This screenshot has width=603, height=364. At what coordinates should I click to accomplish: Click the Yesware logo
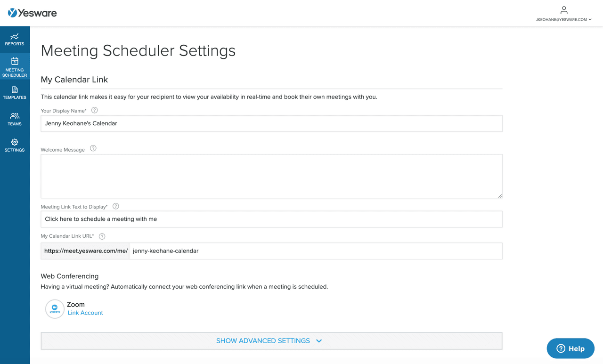[x=32, y=13]
